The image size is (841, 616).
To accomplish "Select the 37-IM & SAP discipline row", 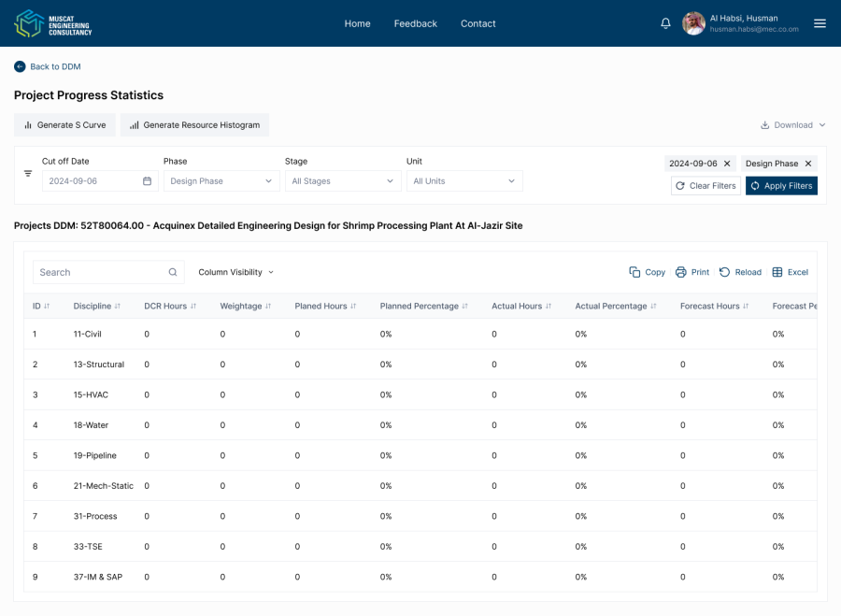I will click(420, 577).
